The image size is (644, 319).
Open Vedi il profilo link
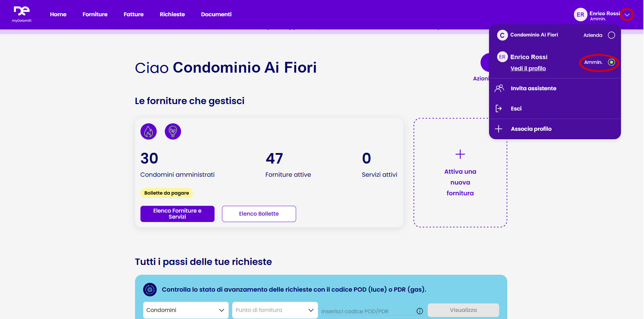[x=528, y=68]
